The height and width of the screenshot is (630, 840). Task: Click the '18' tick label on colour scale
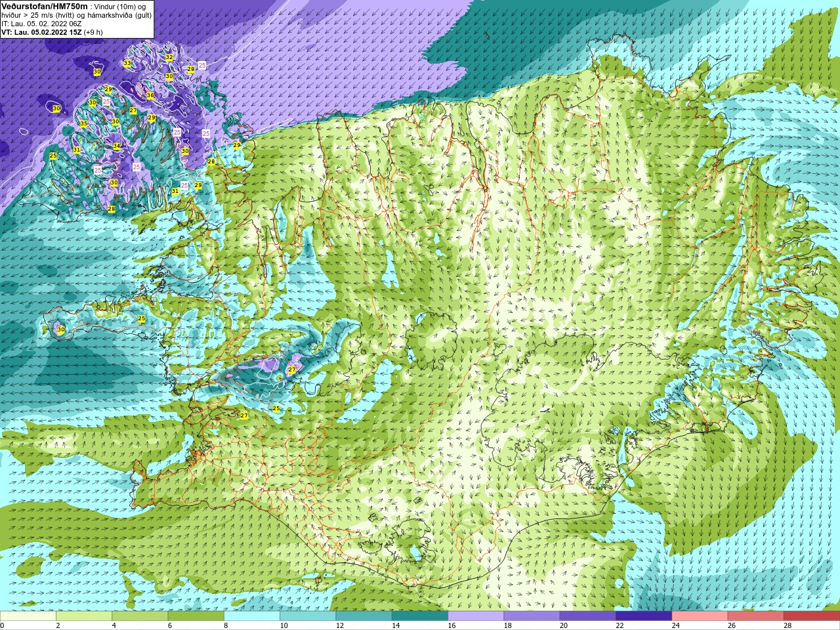click(508, 625)
